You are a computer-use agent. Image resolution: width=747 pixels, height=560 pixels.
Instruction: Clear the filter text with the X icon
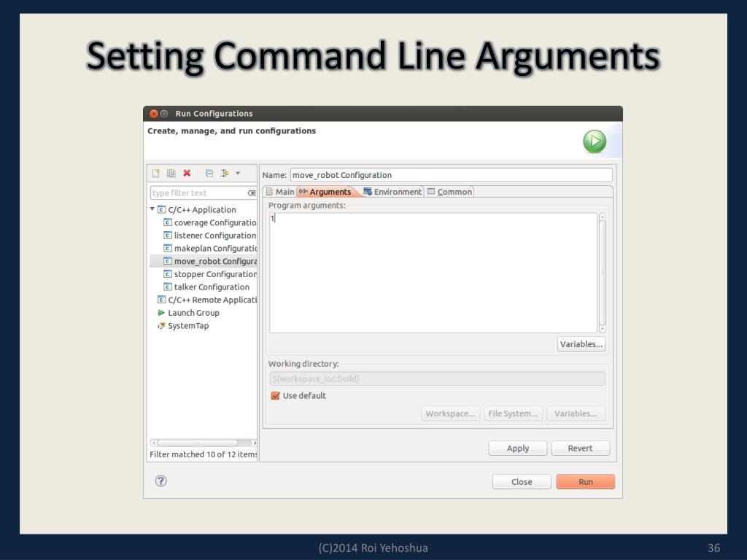pyautogui.click(x=252, y=192)
